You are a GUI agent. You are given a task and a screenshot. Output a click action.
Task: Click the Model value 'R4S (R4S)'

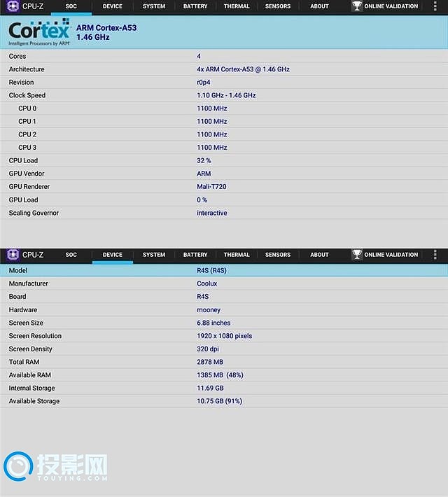click(x=211, y=270)
